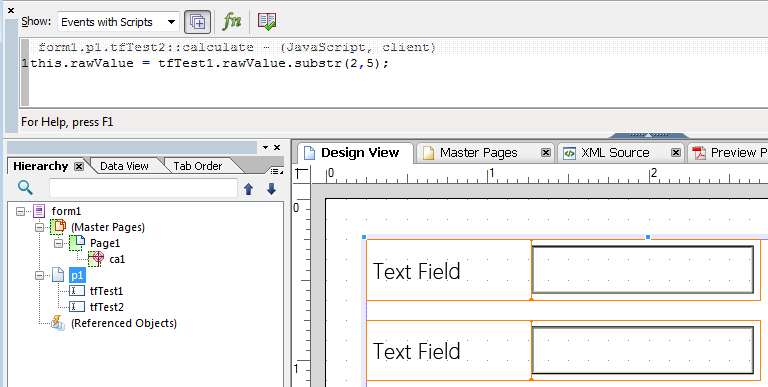The image size is (768, 387).
Task: Switch to the Data View tab
Action: (124, 166)
